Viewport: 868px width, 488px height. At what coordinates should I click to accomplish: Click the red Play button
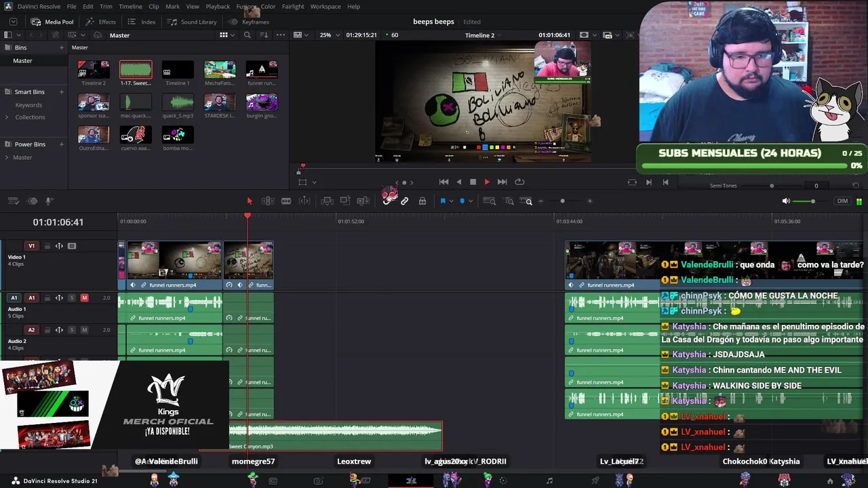487,182
